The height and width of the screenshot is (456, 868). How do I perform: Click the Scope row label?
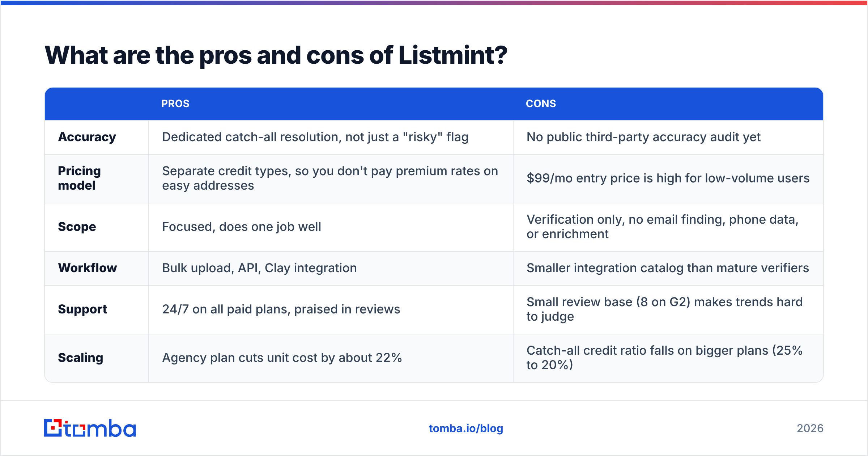[77, 227]
